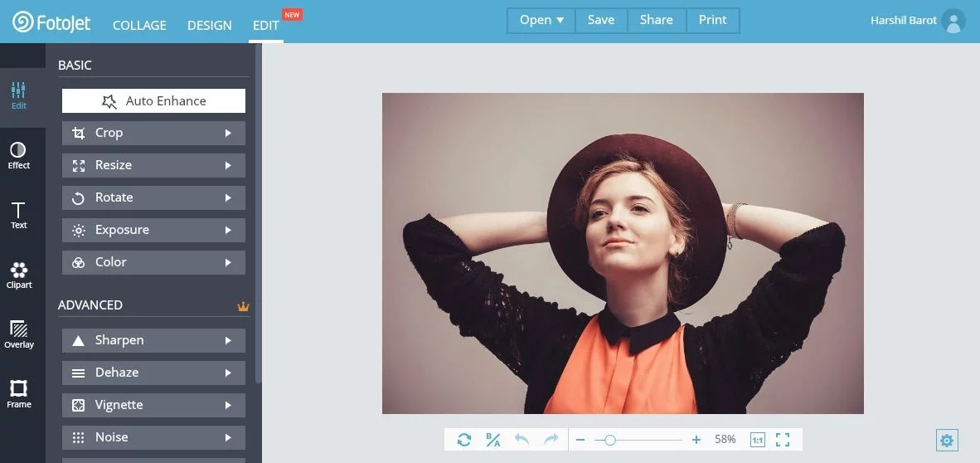Open the Edit sidebar panel
This screenshot has height=463, width=980.
click(19, 95)
